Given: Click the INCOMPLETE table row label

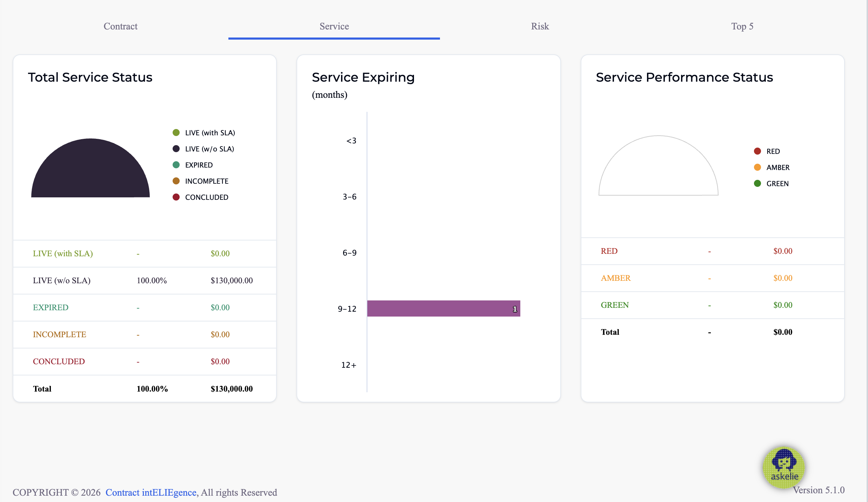Looking at the screenshot, I should point(59,334).
